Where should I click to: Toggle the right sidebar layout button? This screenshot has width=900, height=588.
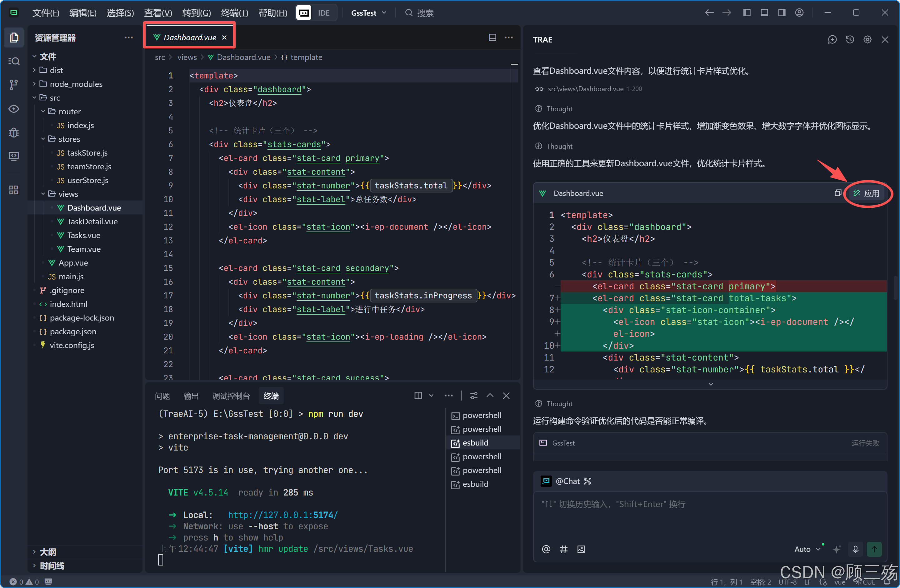click(x=782, y=12)
